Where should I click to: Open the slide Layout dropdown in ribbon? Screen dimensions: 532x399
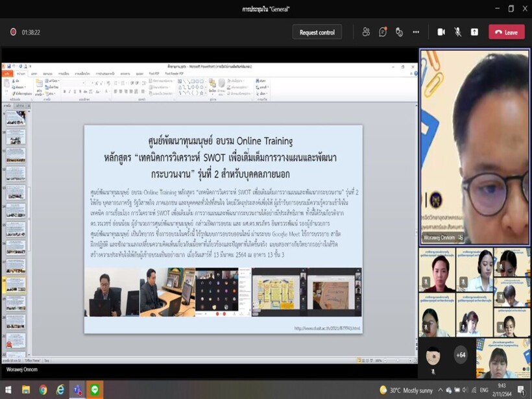[53, 82]
